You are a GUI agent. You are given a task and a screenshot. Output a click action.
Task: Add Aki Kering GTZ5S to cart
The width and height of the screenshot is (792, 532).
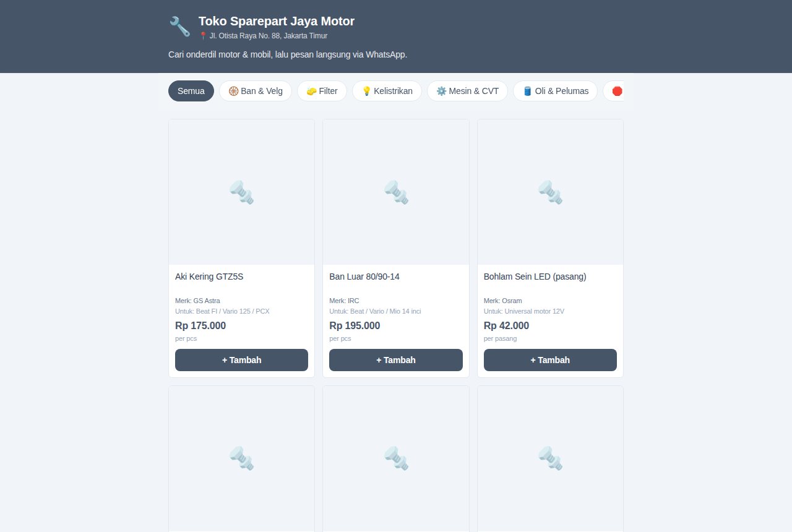coord(241,360)
